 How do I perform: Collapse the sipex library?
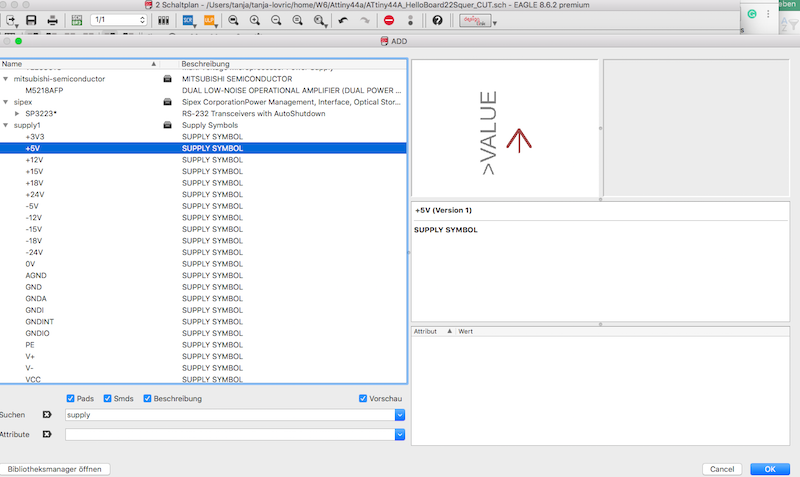(x=6, y=102)
